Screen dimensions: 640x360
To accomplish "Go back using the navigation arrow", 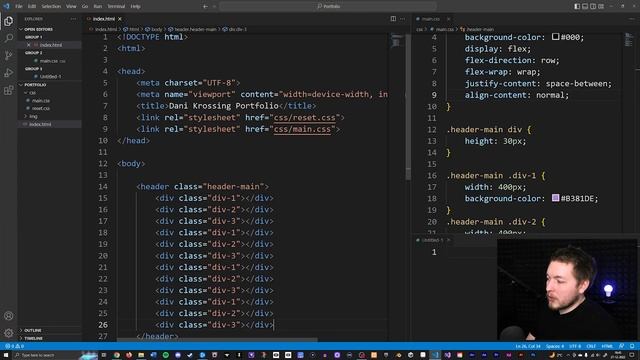I will pos(205,7).
